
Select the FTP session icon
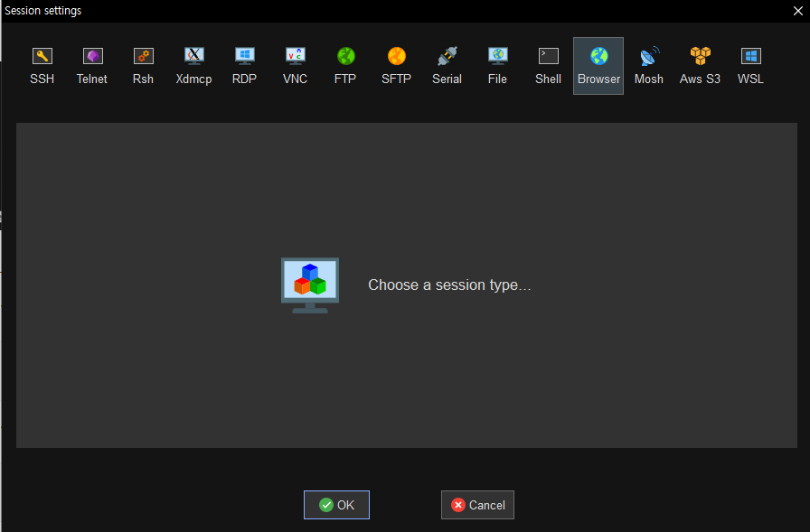click(x=345, y=66)
